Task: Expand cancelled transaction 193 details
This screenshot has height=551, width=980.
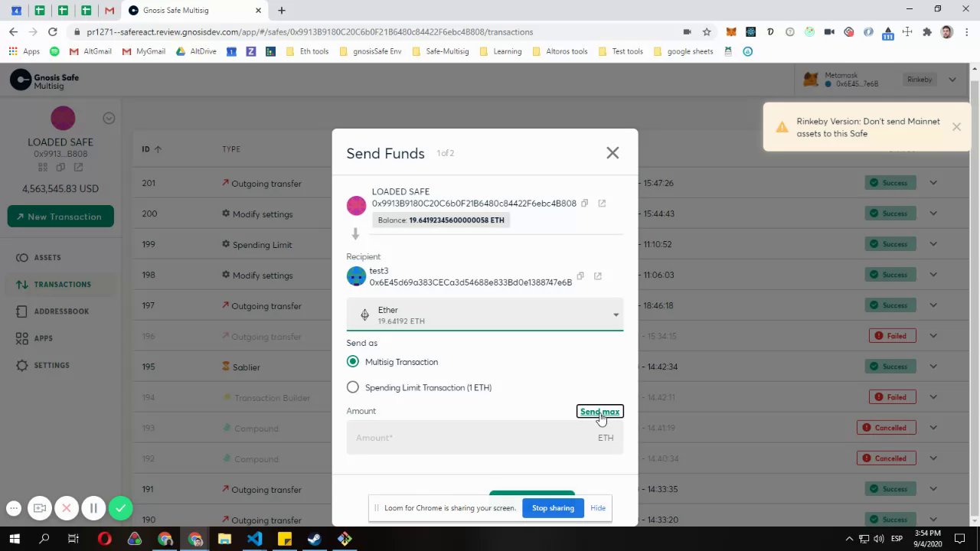Action: 933,428
